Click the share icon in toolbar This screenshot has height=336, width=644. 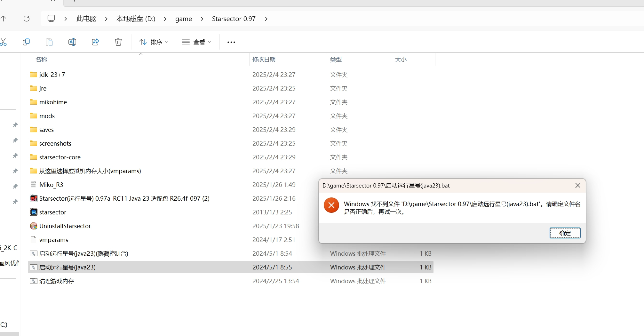pyautogui.click(x=95, y=42)
